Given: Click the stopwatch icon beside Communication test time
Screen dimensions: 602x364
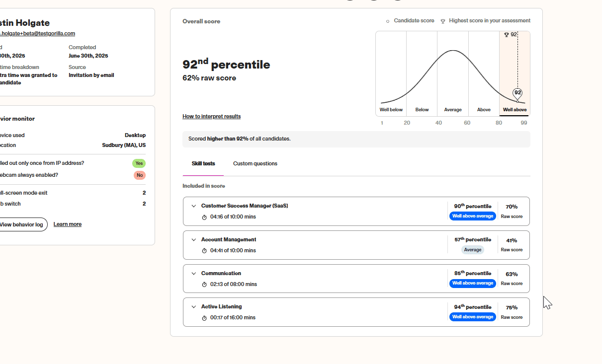Looking at the screenshot, I should click(x=204, y=284).
